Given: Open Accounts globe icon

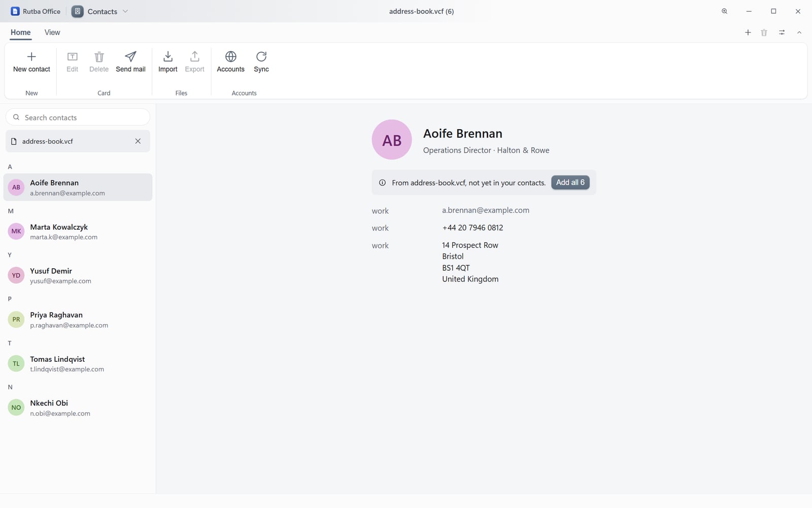Looking at the screenshot, I should coord(231,56).
